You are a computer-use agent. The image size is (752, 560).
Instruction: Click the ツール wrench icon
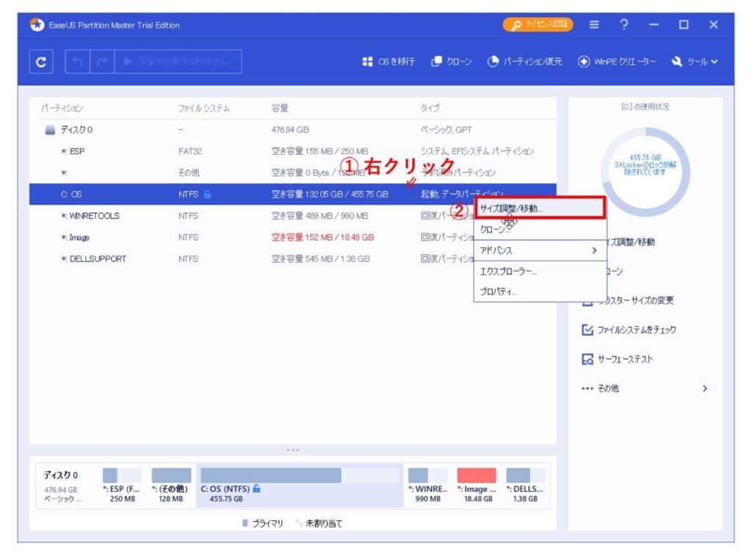(x=676, y=62)
